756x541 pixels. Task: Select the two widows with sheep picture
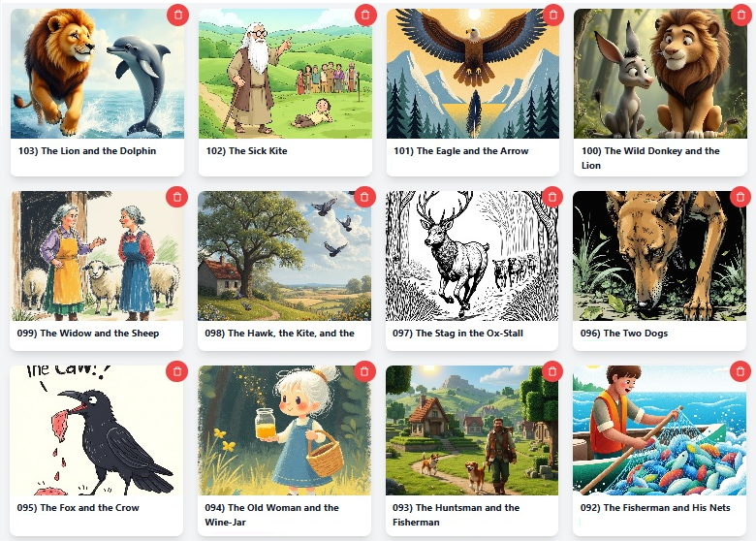[x=96, y=256]
